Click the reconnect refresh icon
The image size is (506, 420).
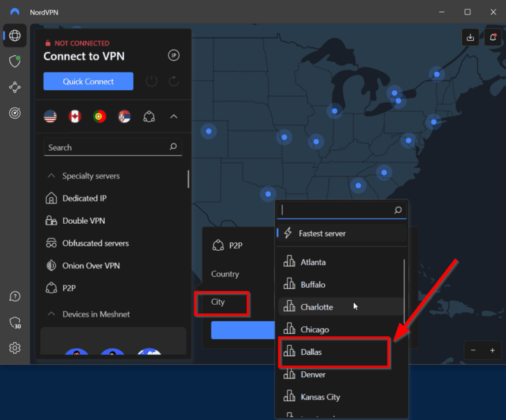tap(174, 81)
